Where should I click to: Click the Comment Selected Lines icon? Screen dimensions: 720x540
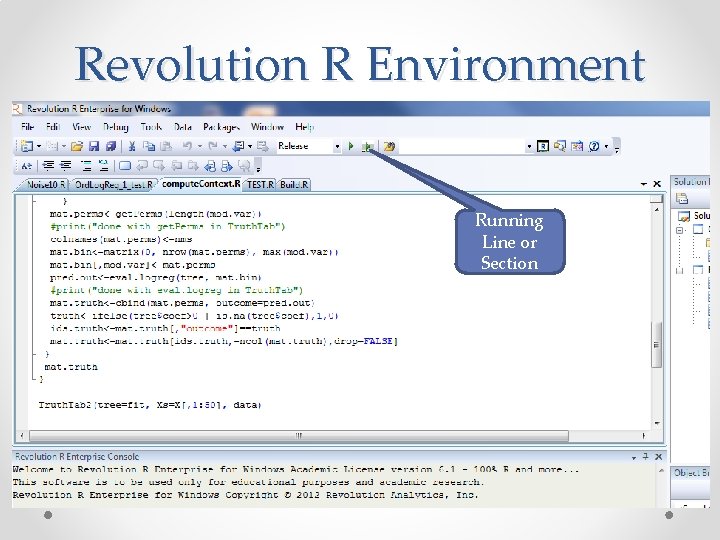tap(86, 166)
